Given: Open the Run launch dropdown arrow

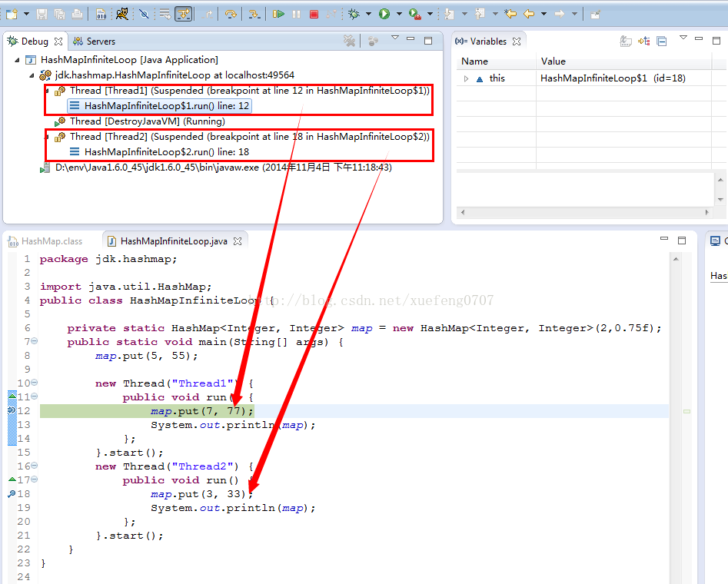Looking at the screenshot, I should pos(399,14).
